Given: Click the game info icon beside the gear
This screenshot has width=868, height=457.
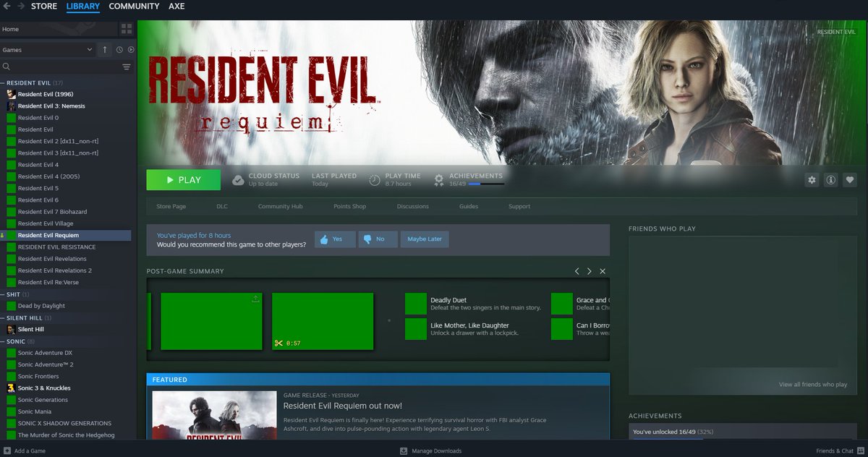Looking at the screenshot, I should pyautogui.click(x=830, y=180).
